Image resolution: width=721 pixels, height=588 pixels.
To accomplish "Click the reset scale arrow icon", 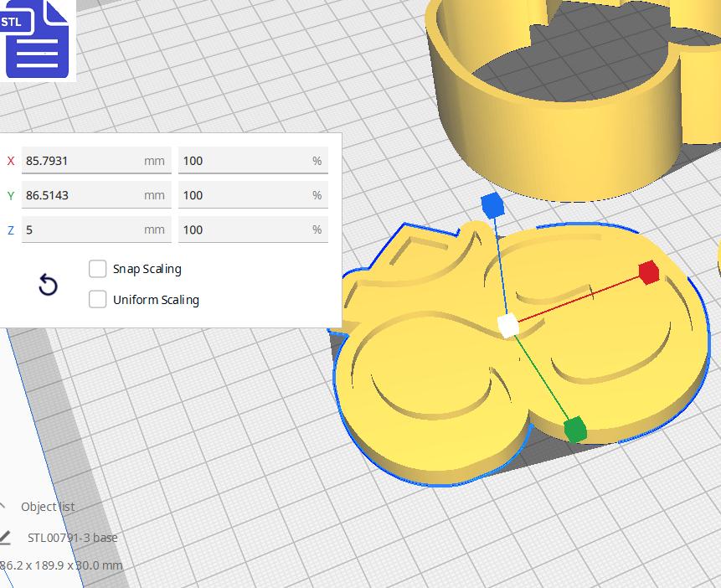I will click(x=49, y=286).
